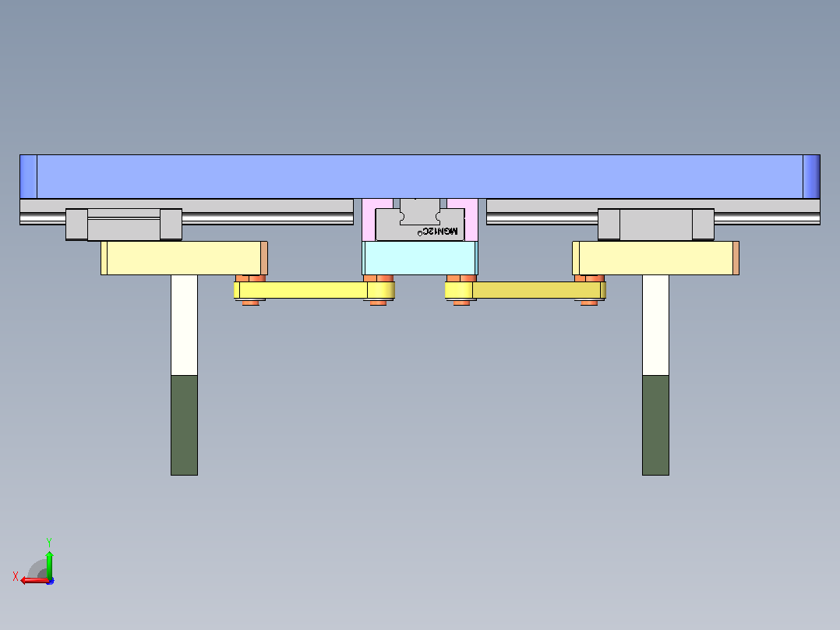
Task: Select the right pale-yellow slider block
Action: [x=656, y=258]
